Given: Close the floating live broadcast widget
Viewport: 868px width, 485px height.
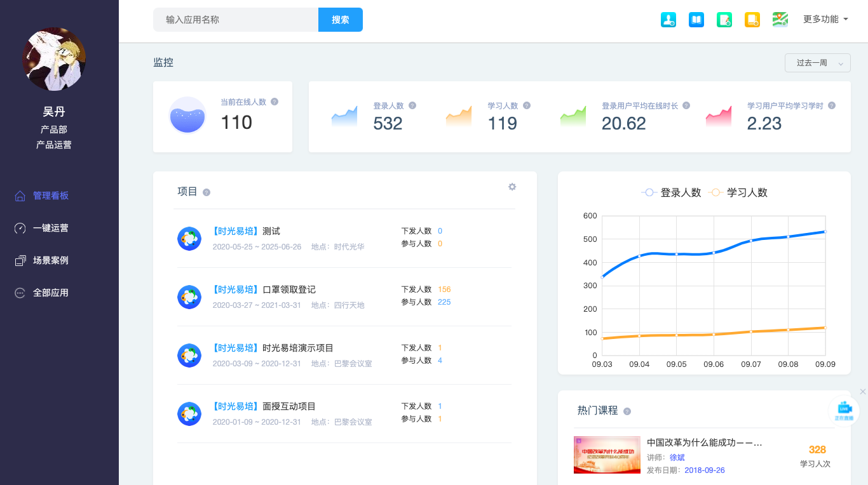Looking at the screenshot, I should click(x=862, y=392).
